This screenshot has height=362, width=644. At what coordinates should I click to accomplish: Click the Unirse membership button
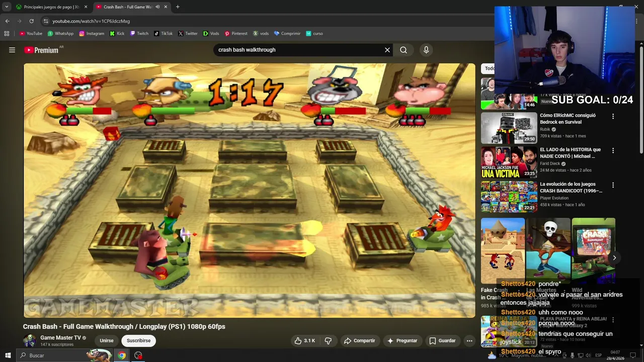tap(107, 340)
